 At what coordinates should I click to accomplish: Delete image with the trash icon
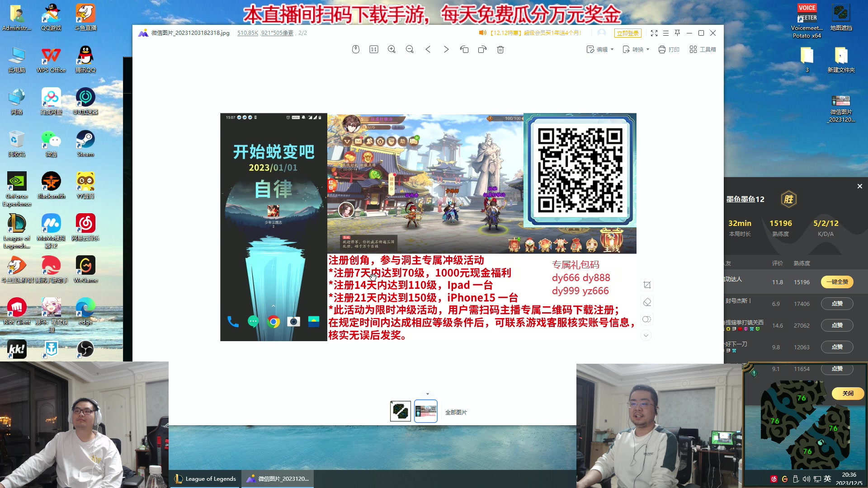pyautogui.click(x=500, y=49)
